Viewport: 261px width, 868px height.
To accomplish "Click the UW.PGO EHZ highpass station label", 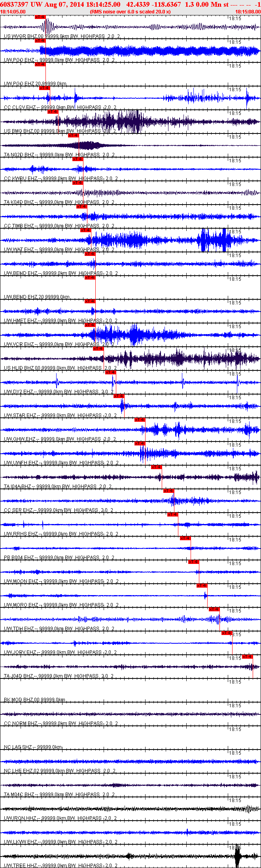I will 59,60.
